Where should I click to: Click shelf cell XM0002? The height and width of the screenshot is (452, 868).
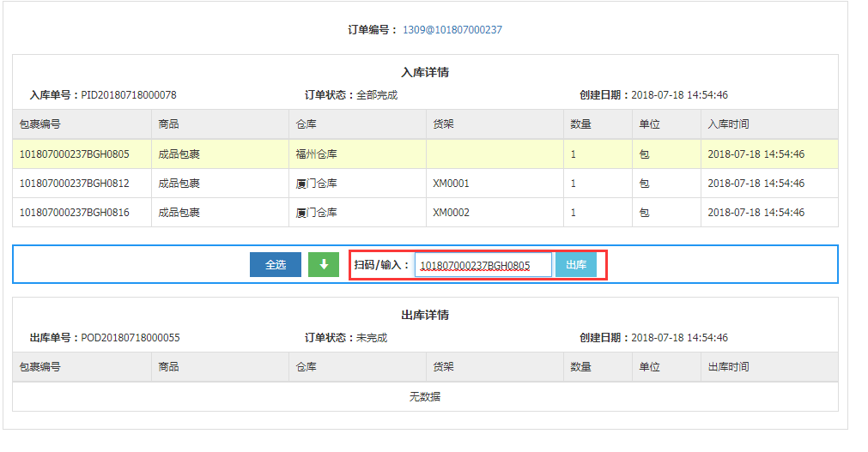point(451,213)
